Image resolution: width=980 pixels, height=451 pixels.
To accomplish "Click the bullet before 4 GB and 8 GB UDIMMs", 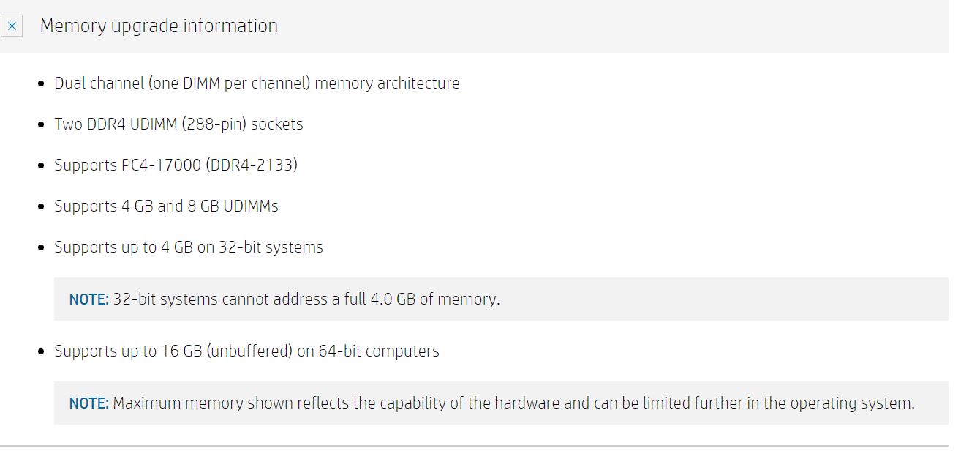I will point(41,206).
